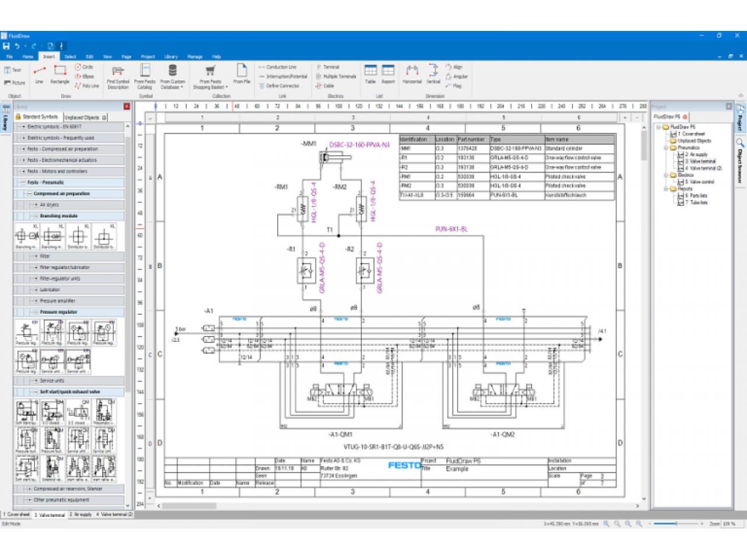Insert a Report list
The height and width of the screenshot is (560, 747).
[388, 75]
